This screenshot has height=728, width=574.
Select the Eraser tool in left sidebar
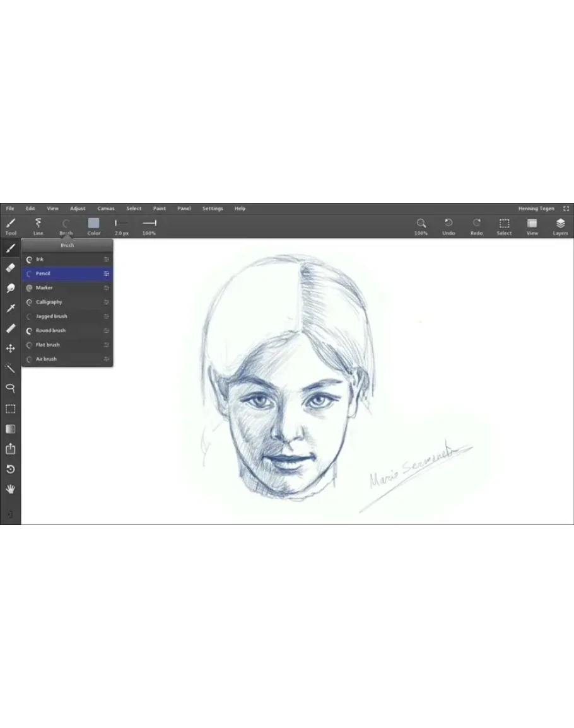click(10, 268)
